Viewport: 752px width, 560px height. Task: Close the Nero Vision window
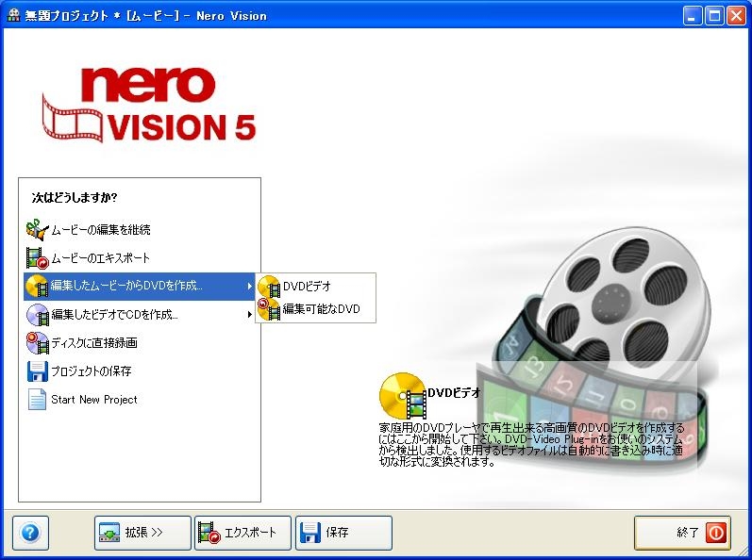(x=736, y=16)
